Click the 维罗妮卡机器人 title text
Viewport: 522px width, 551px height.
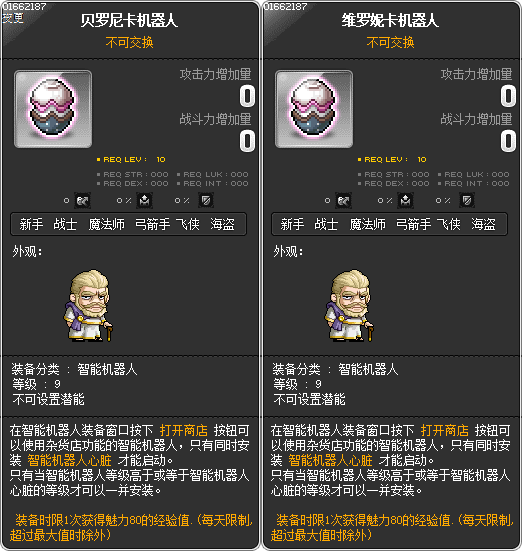[x=390, y=20]
